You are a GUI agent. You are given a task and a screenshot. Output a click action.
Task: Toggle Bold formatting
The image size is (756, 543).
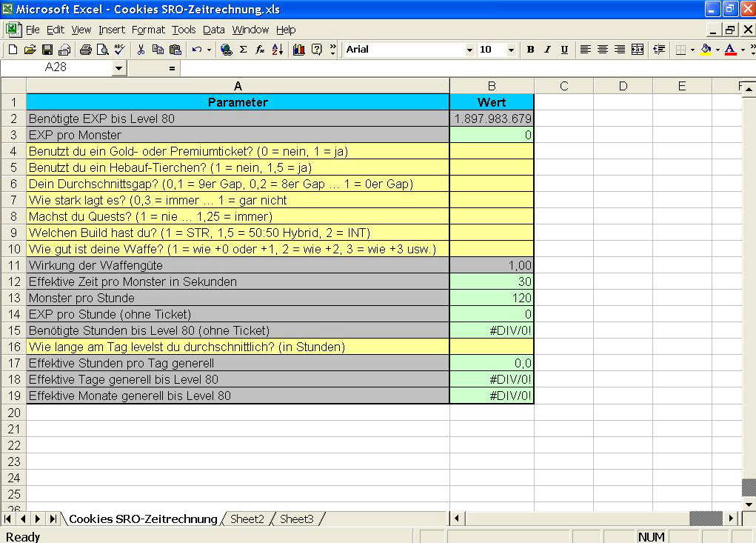point(530,50)
